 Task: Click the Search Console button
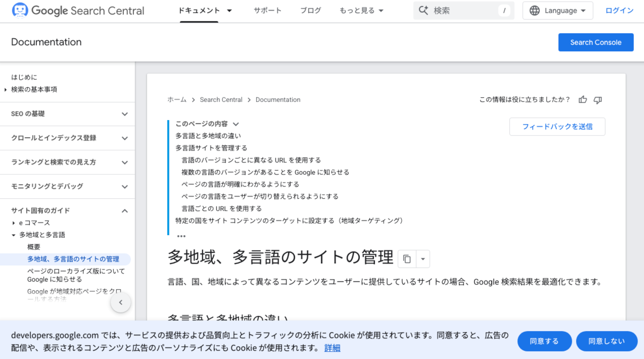click(596, 42)
